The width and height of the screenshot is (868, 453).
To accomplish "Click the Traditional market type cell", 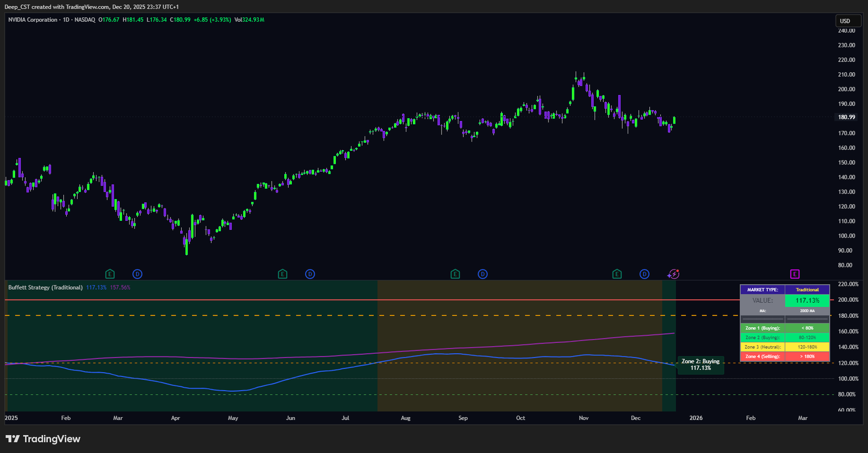I will click(807, 290).
